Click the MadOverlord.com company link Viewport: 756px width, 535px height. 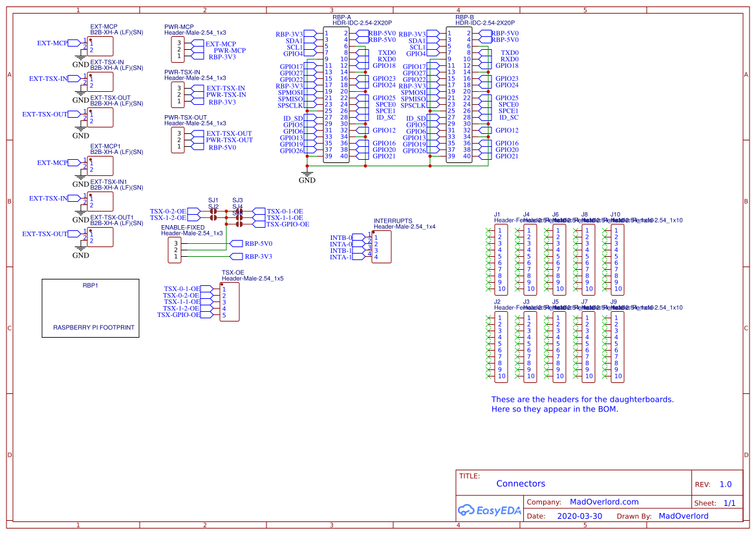tap(603, 502)
